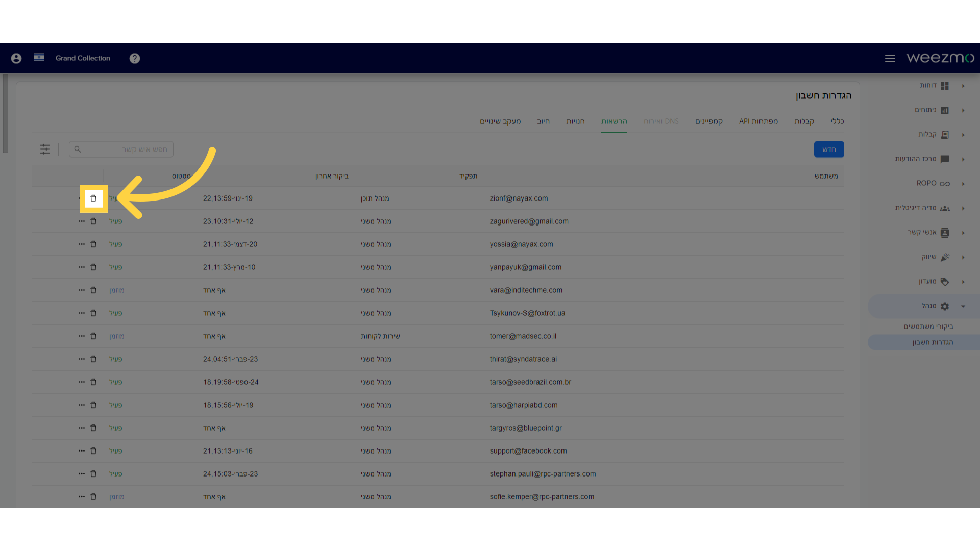Expand the ניתוחים sidebar arrow

963,110
